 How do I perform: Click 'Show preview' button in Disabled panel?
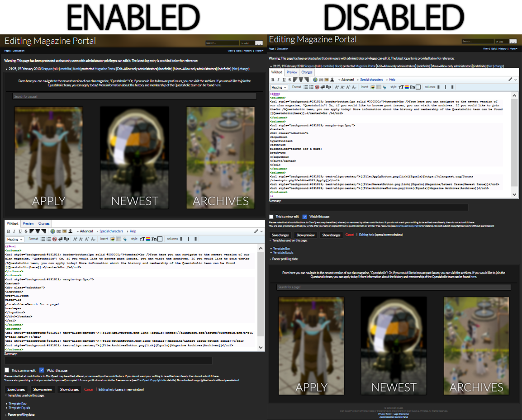point(305,235)
